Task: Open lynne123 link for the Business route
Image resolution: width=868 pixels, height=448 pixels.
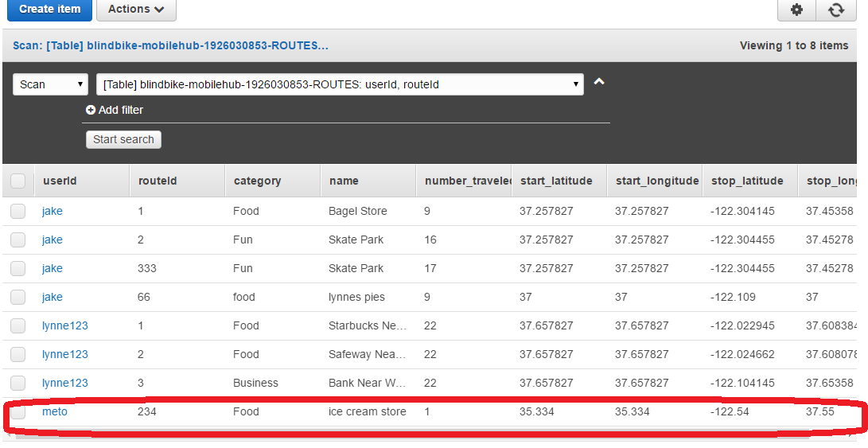Action: coord(65,383)
